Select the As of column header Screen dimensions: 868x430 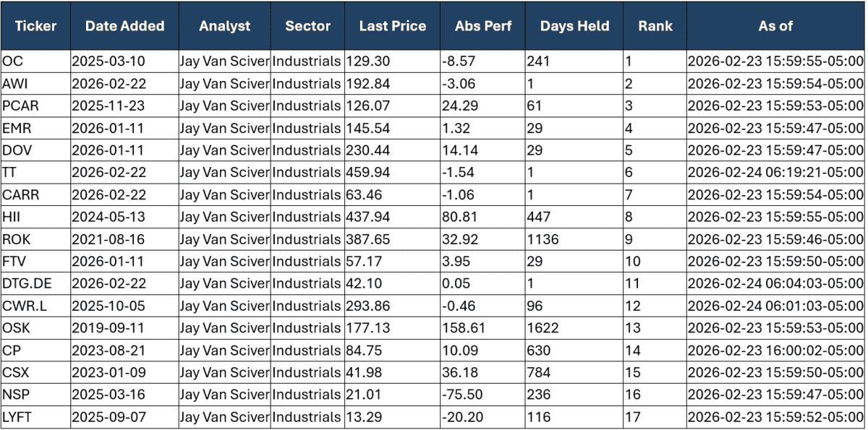775,25
